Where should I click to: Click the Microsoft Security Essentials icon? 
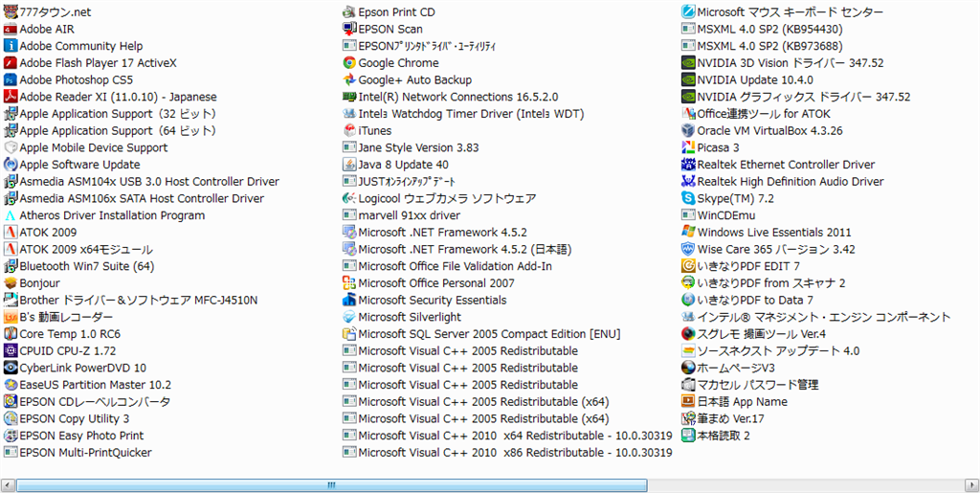pos(349,300)
